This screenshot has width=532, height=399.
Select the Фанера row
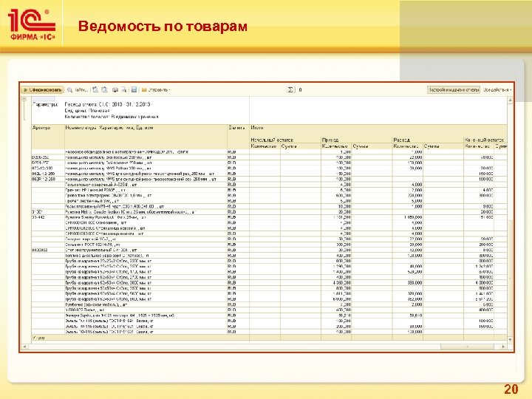pos(269,316)
